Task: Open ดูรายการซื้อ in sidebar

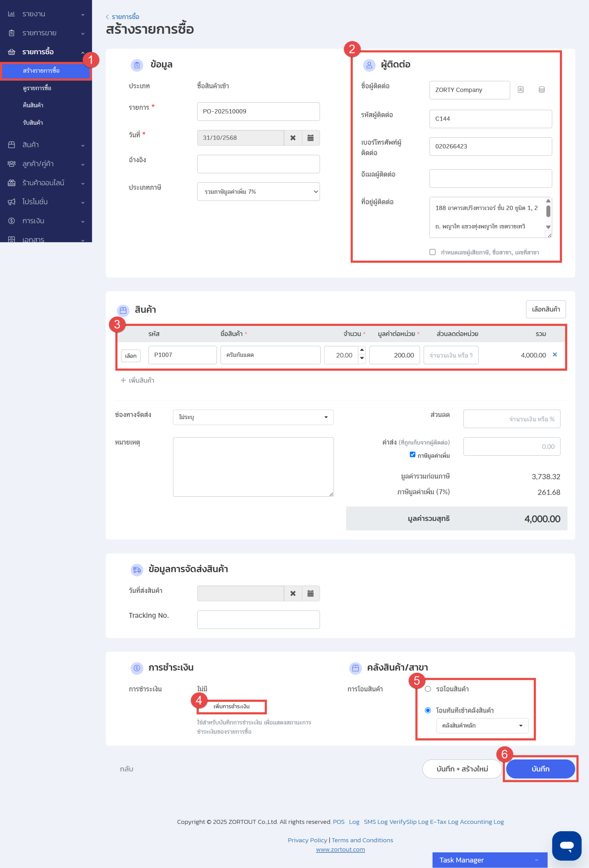Action: (37, 88)
